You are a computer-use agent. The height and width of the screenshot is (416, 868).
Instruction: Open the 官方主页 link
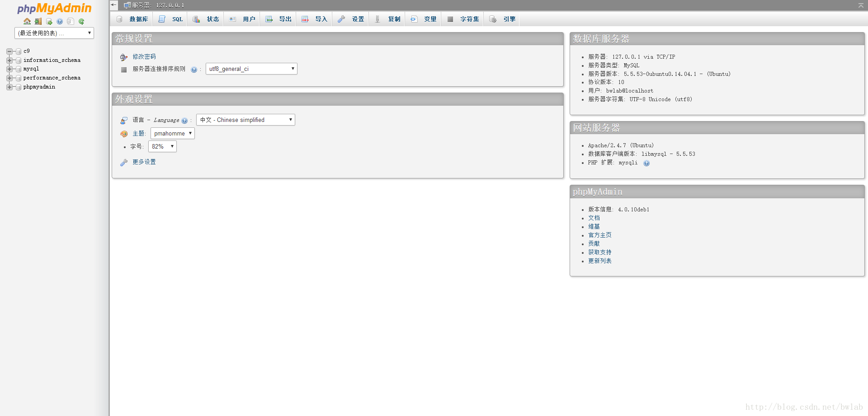[600, 235]
